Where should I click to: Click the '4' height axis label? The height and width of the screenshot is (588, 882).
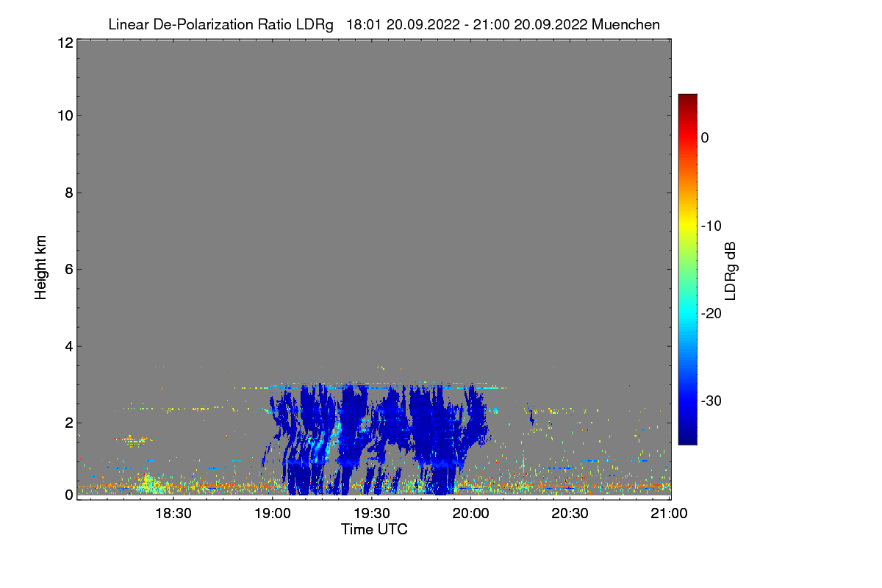[x=68, y=346]
